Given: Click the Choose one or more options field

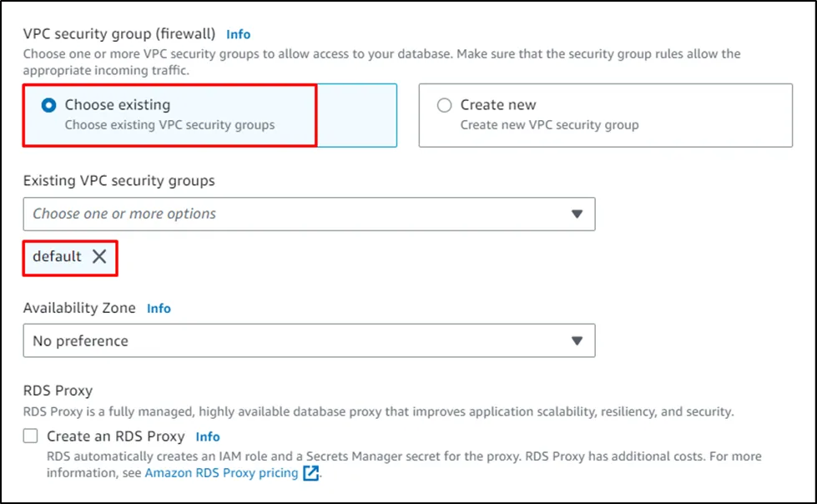Looking at the screenshot, I should pyautogui.click(x=124, y=214).
